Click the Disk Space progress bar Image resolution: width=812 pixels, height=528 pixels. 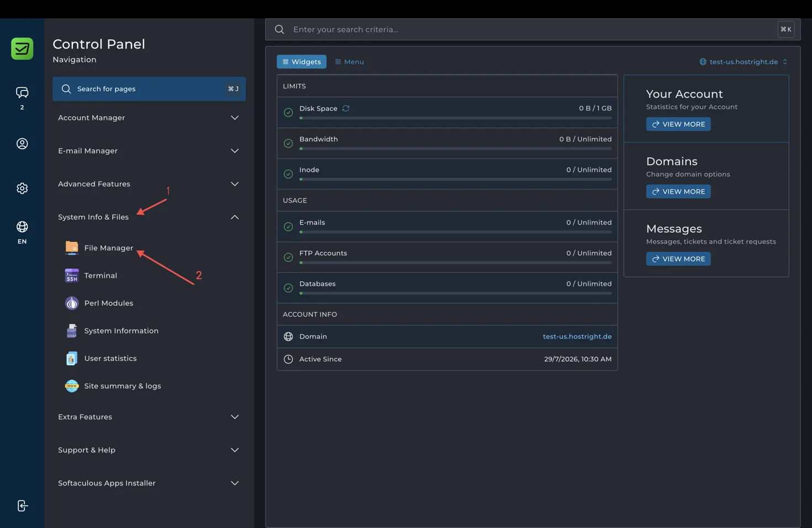pyautogui.click(x=456, y=118)
